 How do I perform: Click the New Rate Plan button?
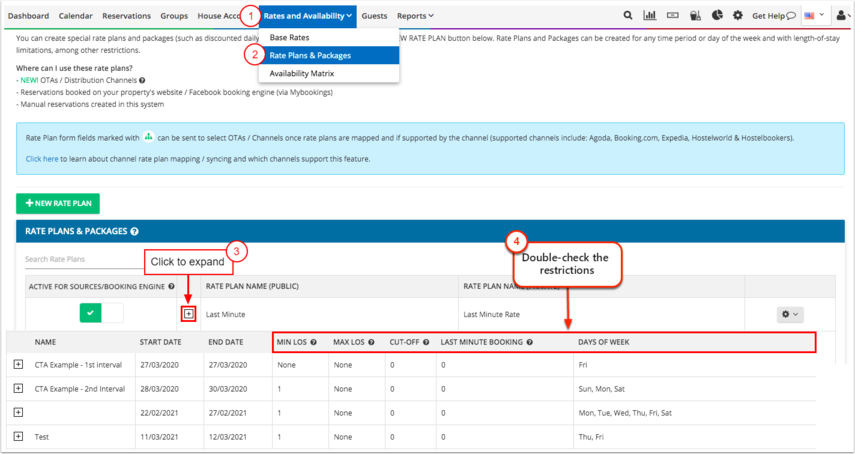pos(58,203)
